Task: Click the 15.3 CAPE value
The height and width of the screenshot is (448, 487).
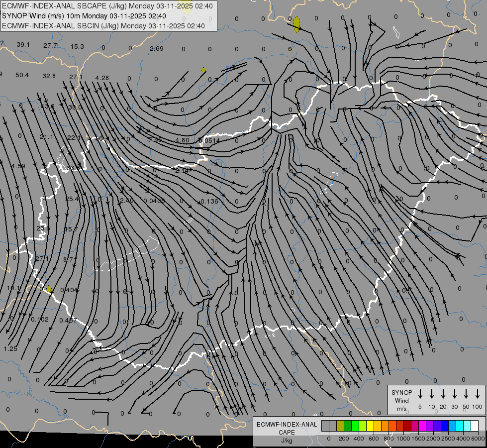Action: (x=77, y=47)
